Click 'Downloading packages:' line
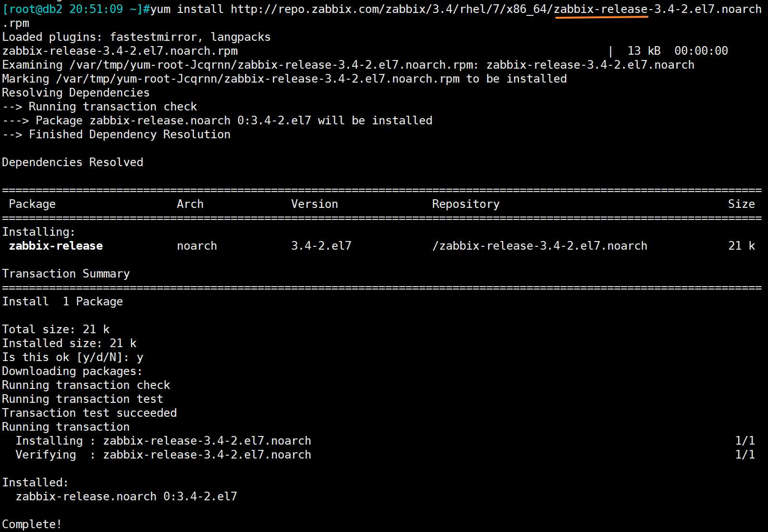Viewport: 768px width, 532px height. (x=72, y=371)
